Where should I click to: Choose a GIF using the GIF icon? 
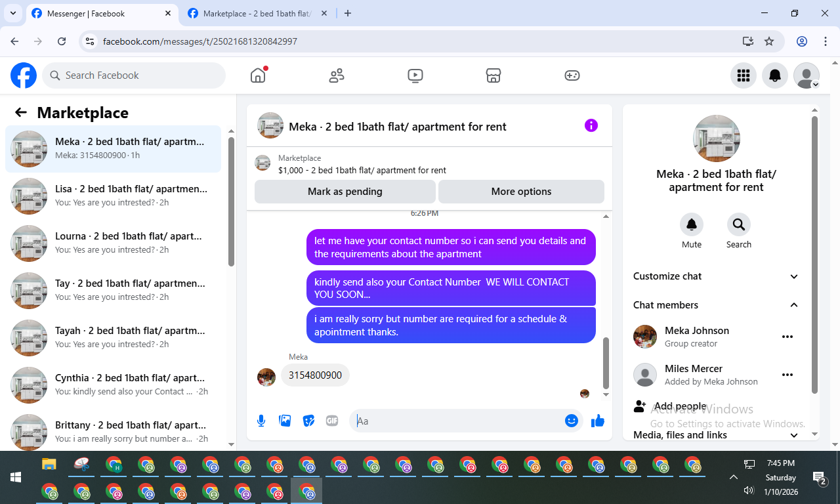point(332,421)
